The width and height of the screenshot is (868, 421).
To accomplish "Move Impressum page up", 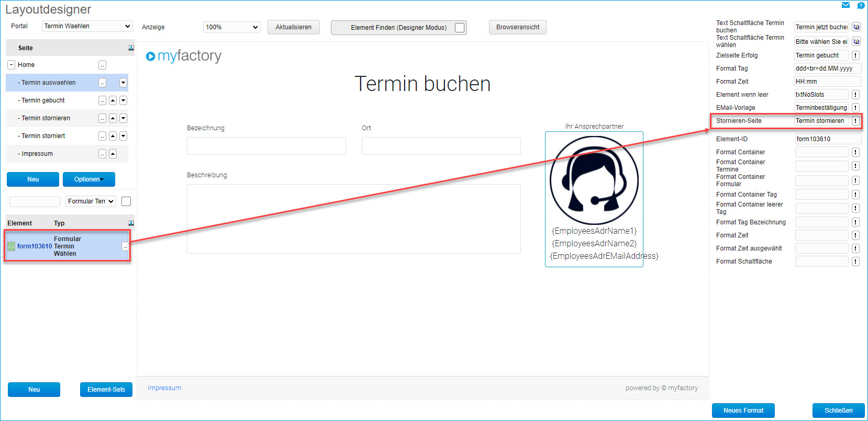I will [x=113, y=154].
